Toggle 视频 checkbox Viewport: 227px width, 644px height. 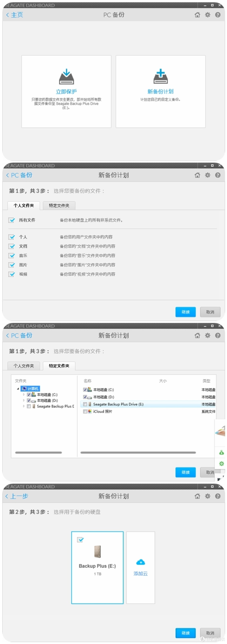click(12, 274)
